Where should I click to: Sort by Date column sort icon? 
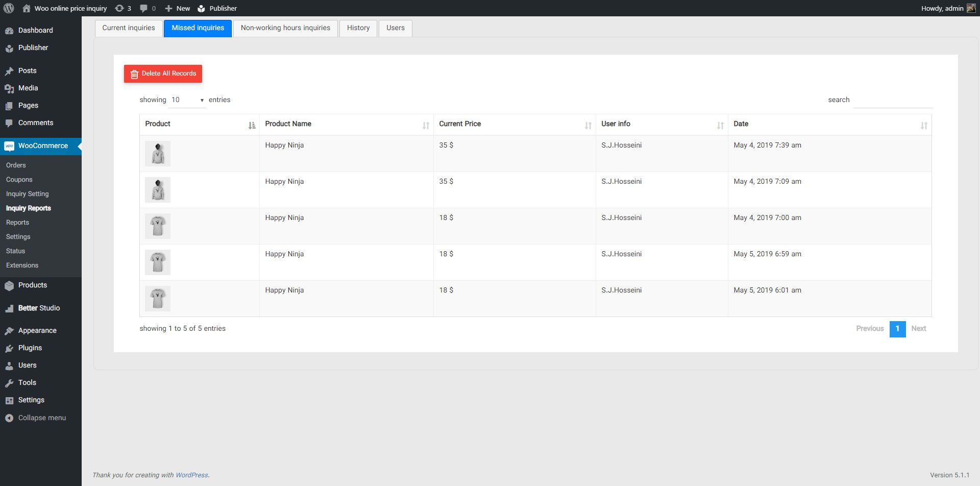(x=924, y=125)
